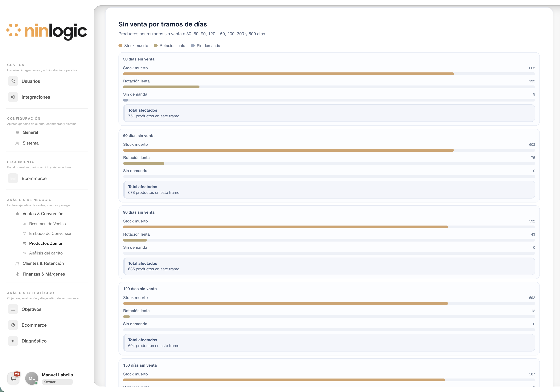Image resolution: width=560 pixels, height=392 pixels.
Task: Click the SEGUIMIENTO section header
Action: coord(21,162)
